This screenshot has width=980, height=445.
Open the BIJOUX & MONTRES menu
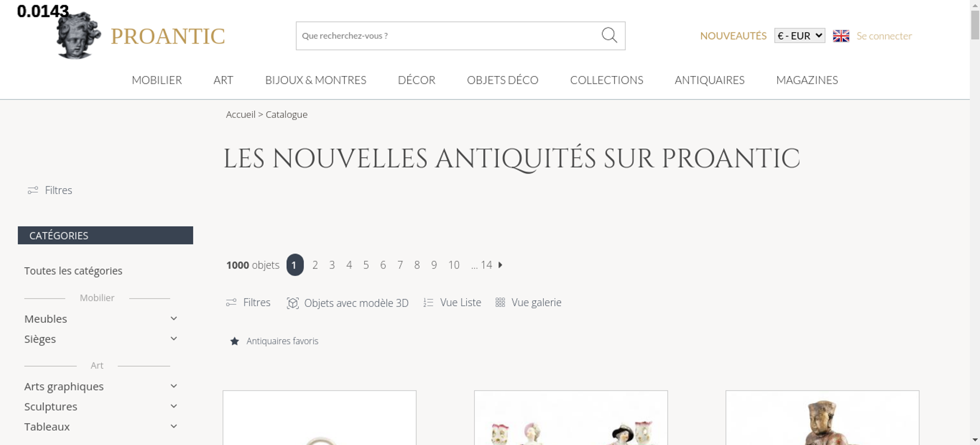316,80
